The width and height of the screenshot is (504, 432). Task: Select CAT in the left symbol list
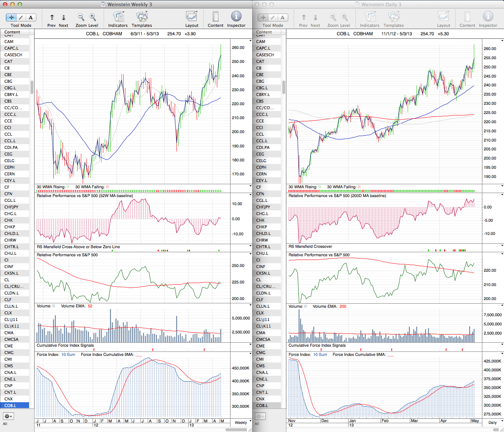pyautogui.click(x=8, y=61)
